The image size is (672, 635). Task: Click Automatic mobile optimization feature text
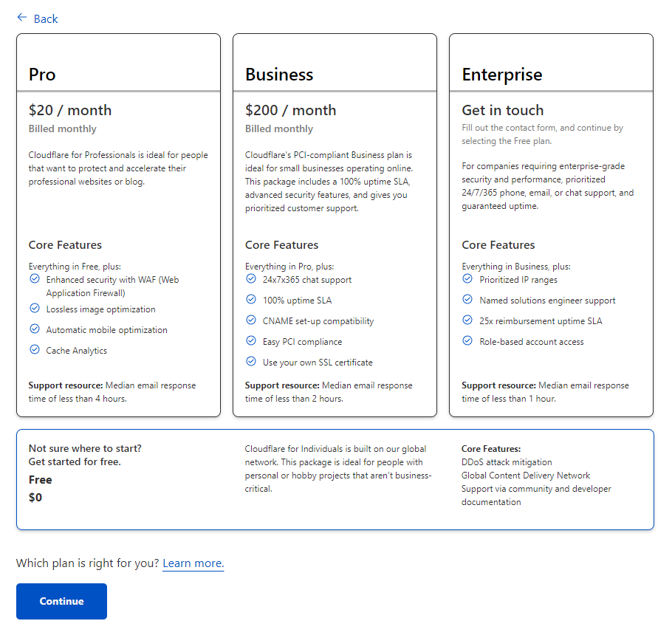(x=107, y=329)
